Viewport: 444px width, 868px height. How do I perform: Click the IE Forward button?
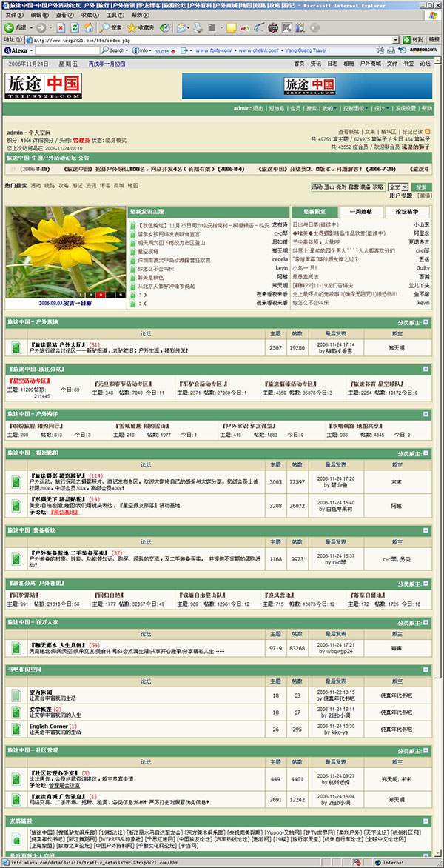point(41,27)
